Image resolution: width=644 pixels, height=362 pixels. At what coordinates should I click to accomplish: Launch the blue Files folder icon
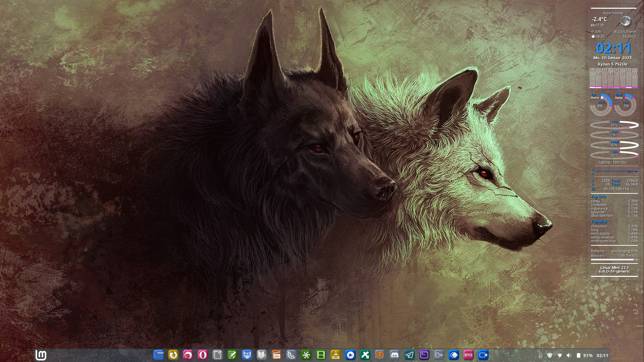tap(159, 355)
